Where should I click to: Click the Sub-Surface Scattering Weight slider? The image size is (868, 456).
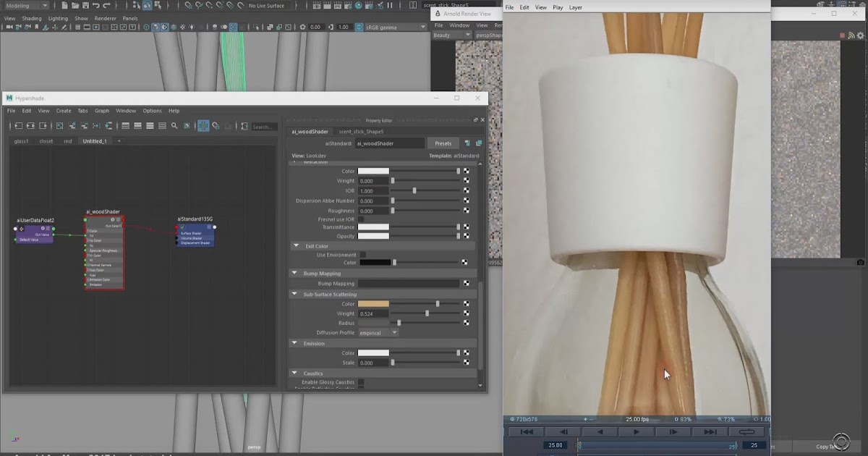(x=425, y=313)
